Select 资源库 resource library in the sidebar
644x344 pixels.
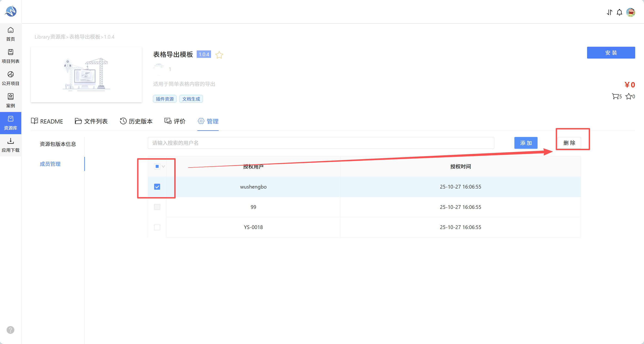pyautogui.click(x=10, y=123)
